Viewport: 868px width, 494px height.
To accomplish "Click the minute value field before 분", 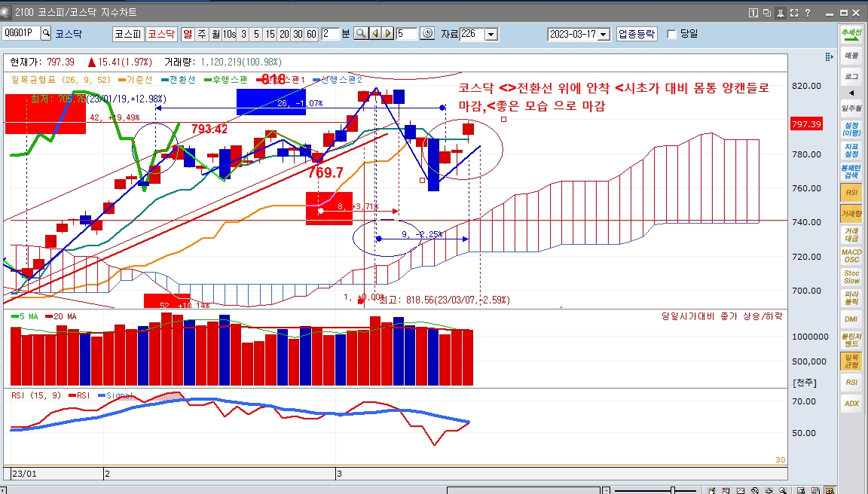I will [330, 34].
